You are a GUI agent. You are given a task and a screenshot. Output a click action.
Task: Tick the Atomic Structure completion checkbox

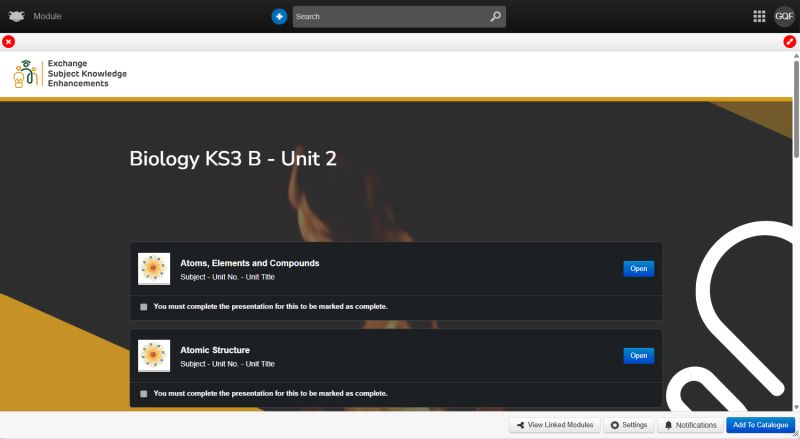[144, 394]
